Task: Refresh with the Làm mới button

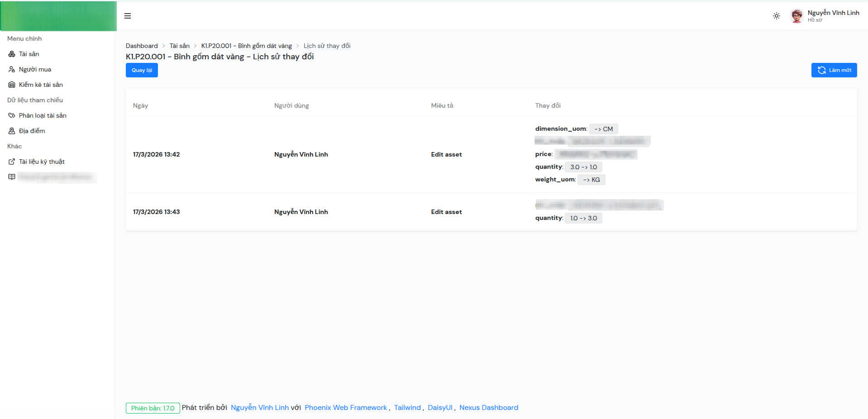Action: [x=834, y=70]
